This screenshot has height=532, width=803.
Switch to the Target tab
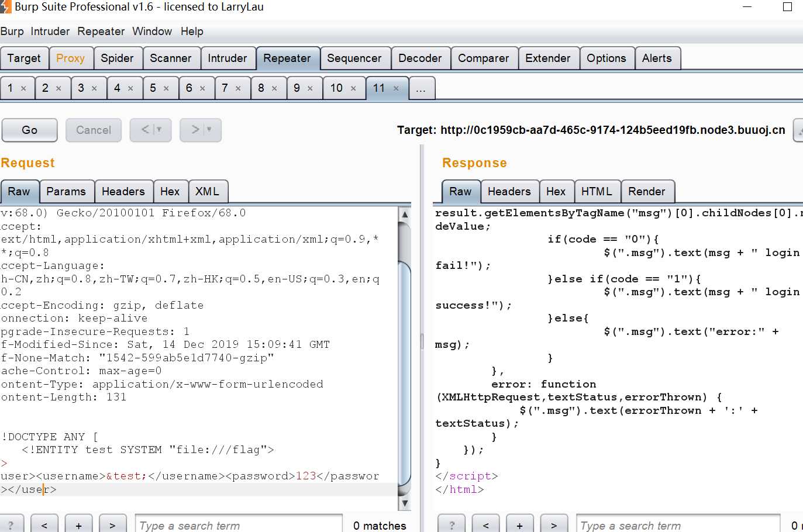point(24,58)
